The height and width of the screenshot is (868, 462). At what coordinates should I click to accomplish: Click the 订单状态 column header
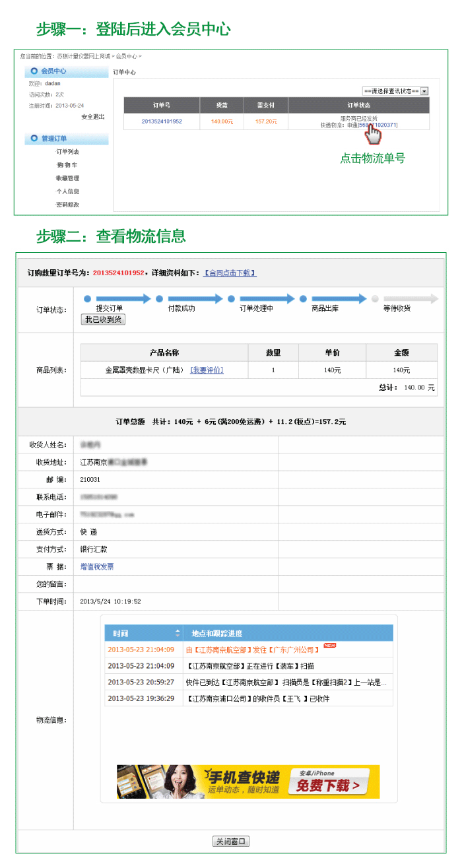point(358,105)
